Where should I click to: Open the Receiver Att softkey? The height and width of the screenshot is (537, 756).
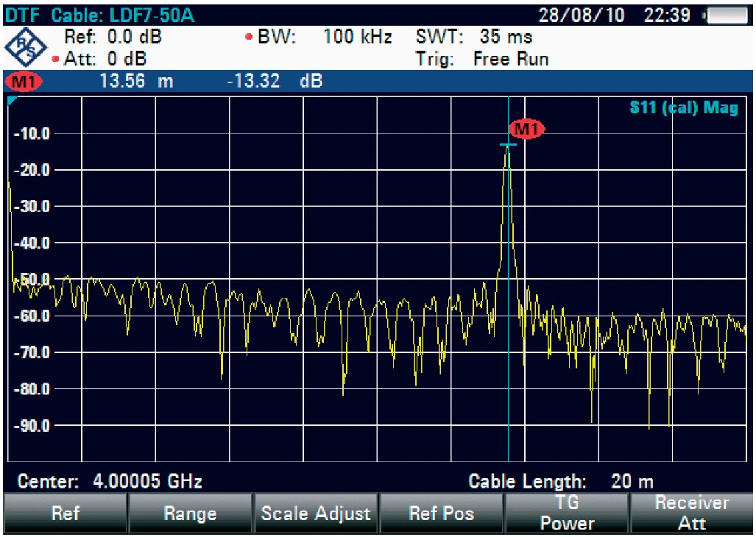692,513
